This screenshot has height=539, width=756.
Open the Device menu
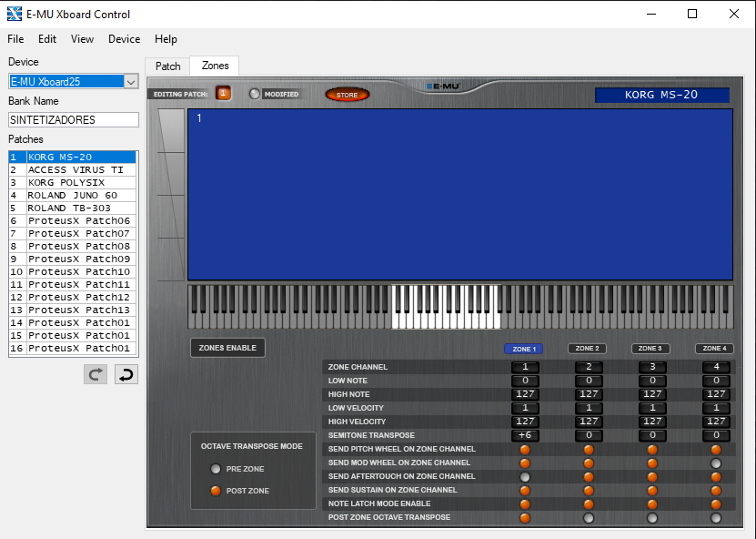[124, 39]
